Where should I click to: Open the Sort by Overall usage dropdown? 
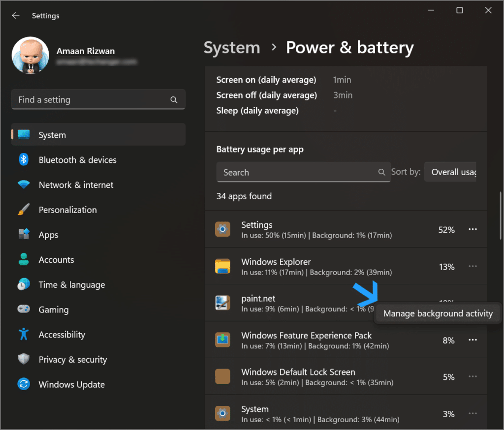tap(450, 172)
